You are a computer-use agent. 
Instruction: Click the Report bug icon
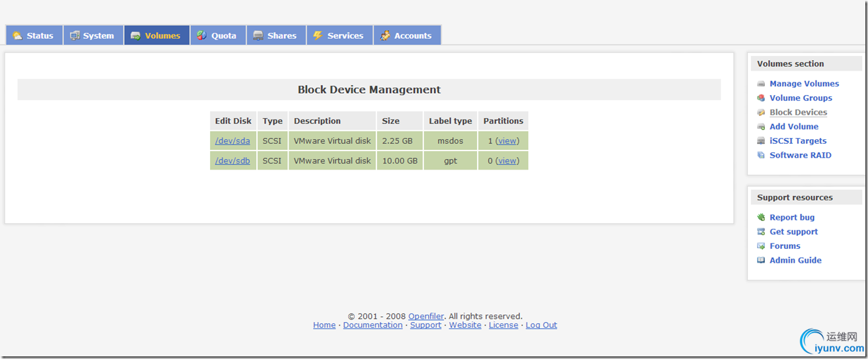click(x=761, y=218)
